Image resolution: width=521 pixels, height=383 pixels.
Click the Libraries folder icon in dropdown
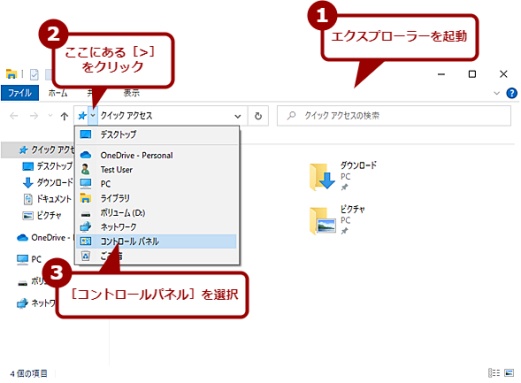86,198
